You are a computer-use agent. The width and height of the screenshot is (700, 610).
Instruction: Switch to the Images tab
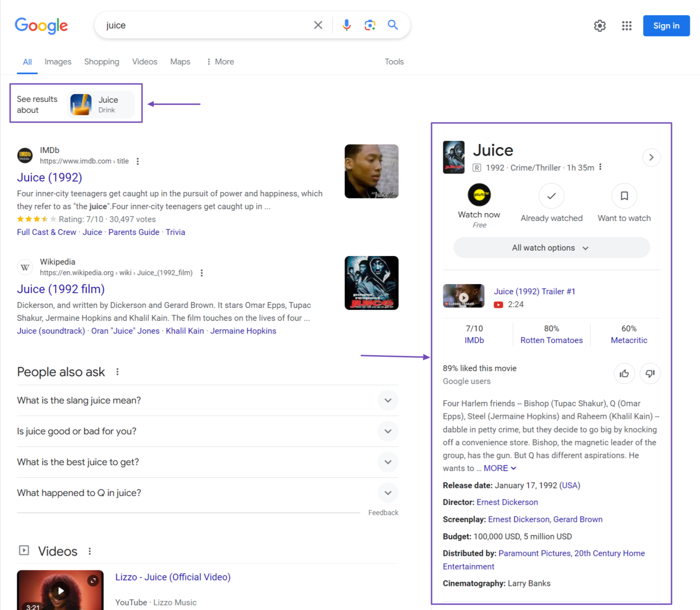tap(58, 61)
